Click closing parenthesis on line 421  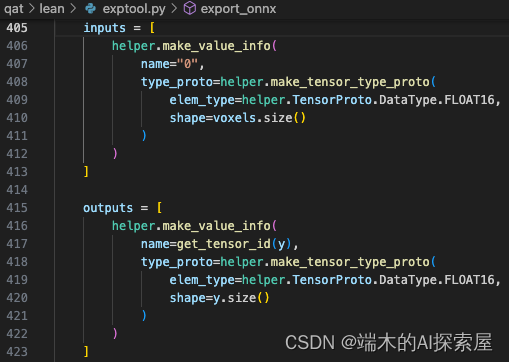pyautogui.click(x=144, y=316)
